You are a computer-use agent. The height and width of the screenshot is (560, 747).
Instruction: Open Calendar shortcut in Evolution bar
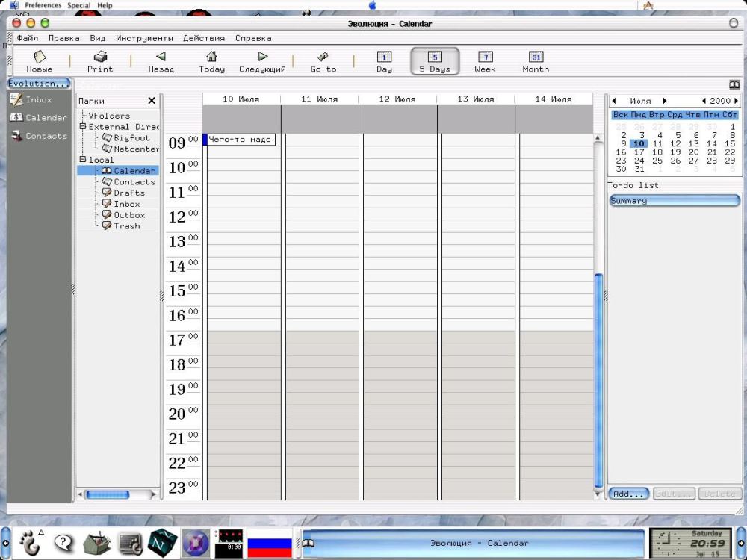coord(39,118)
